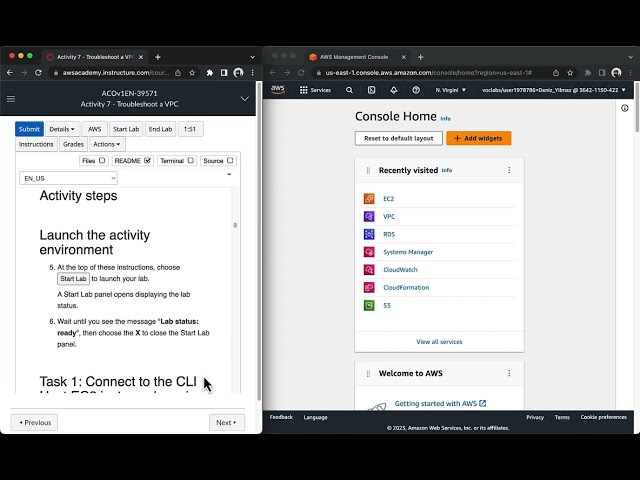
Task: Bookmark the AWS console page with the star
Action: pos(570,73)
